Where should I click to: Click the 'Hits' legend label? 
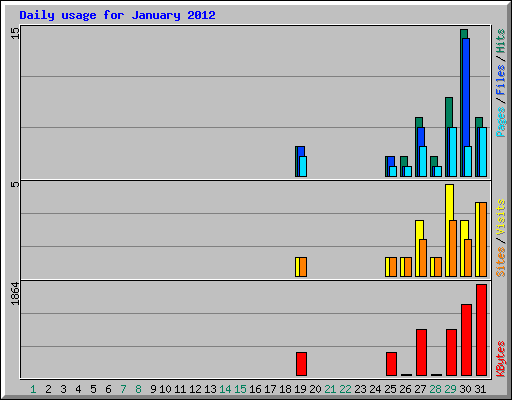[500, 41]
